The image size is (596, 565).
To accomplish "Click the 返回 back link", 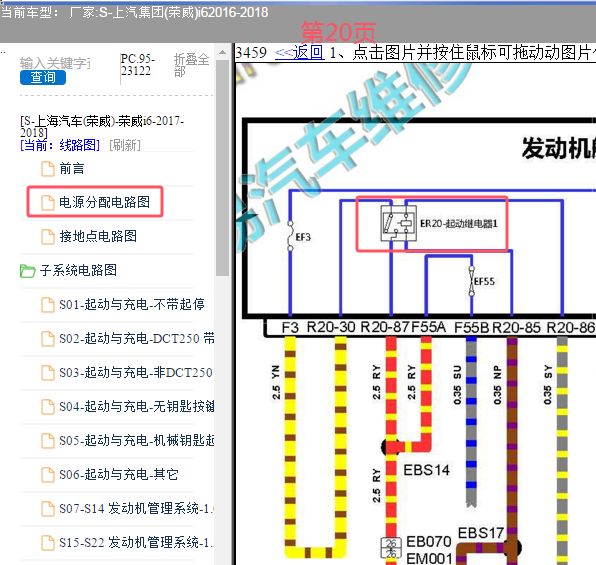I will pos(300,52).
